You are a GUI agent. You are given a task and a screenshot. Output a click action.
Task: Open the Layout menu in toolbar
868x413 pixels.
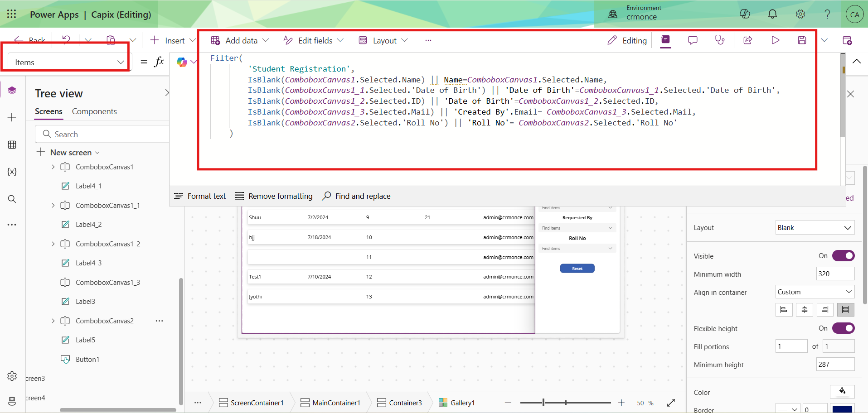(x=383, y=40)
